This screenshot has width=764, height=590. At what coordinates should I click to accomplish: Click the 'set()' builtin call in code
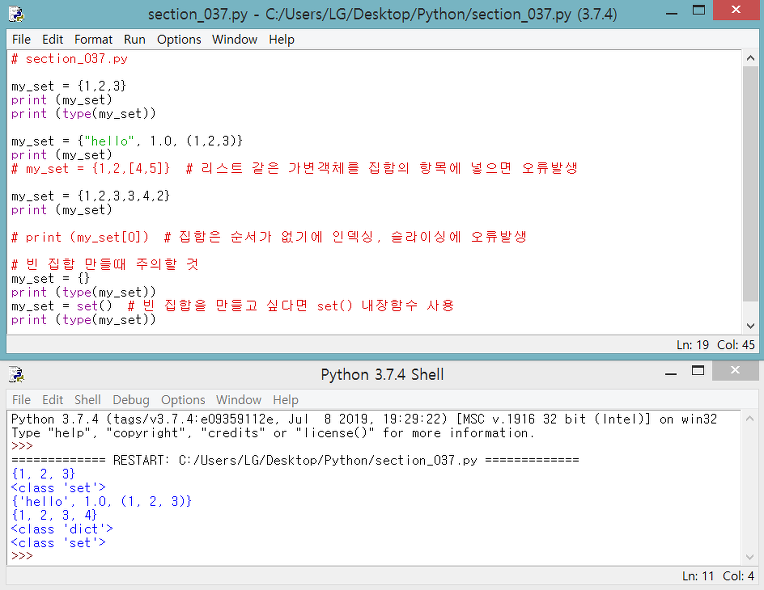tap(95, 306)
